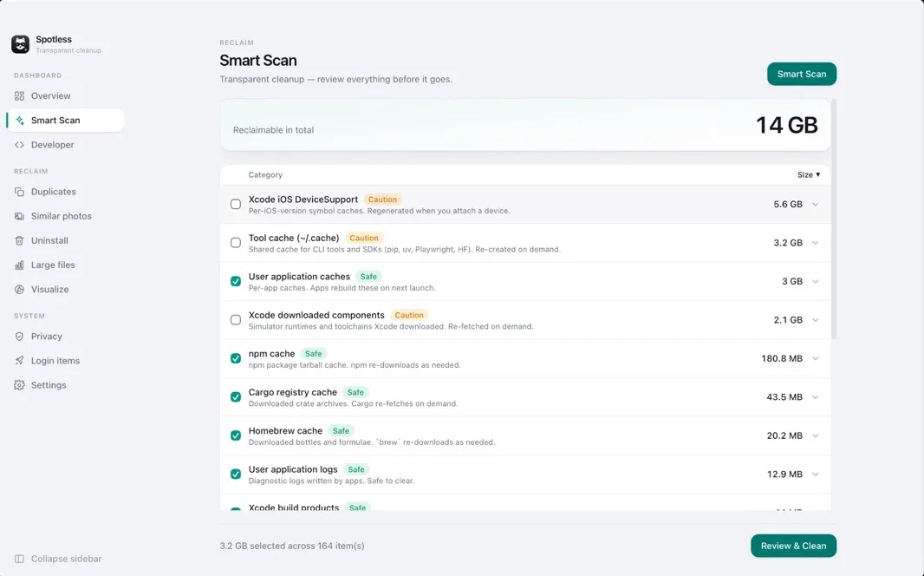The width and height of the screenshot is (924, 576).
Task: Click Collapse sidebar label
Action: pyautogui.click(x=67, y=559)
